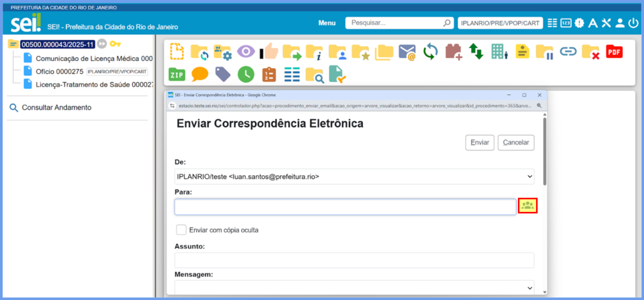Image resolution: width=644 pixels, height=300 pixels.
Task: Click the Assunto text field
Action: click(x=354, y=260)
